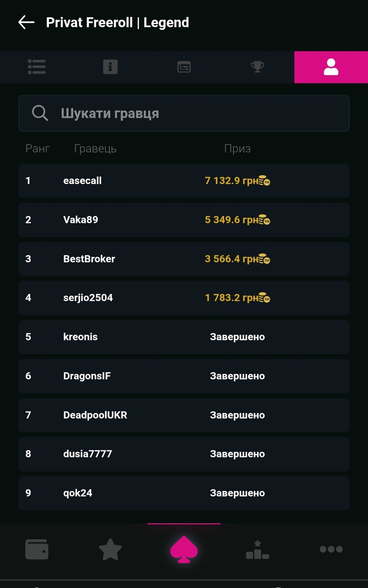Click the search magnifier icon
The image size is (368, 588).
tap(40, 113)
